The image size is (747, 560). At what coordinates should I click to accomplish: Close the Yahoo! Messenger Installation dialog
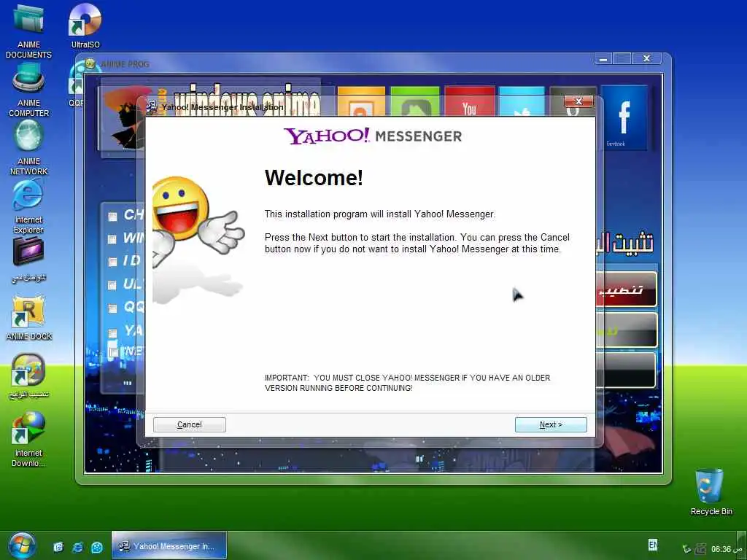coord(578,101)
